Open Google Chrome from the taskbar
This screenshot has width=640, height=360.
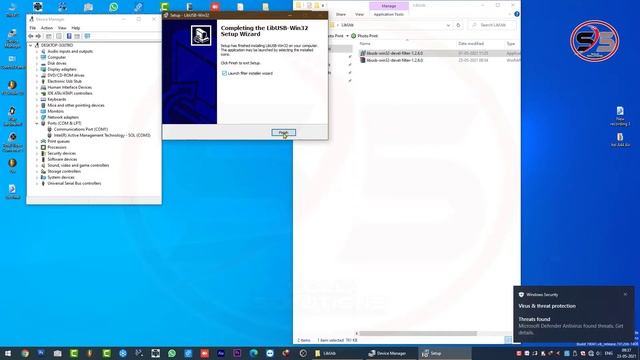click(25, 353)
